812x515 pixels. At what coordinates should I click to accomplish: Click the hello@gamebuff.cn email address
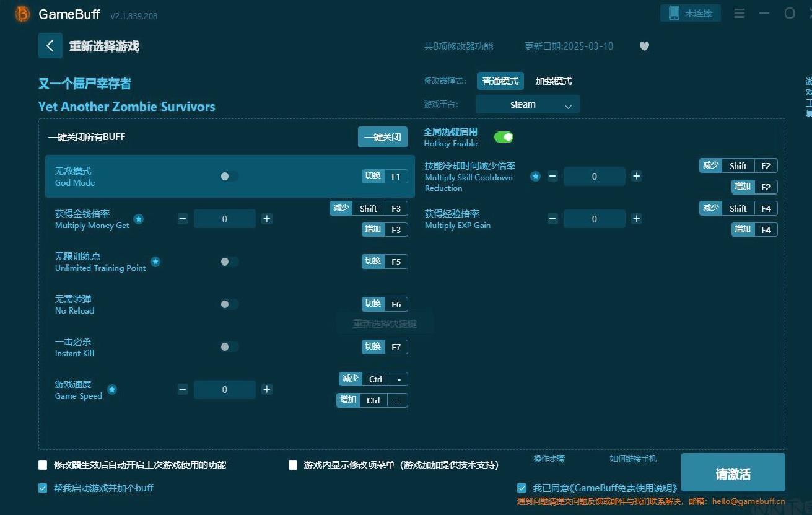pos(748,501)
